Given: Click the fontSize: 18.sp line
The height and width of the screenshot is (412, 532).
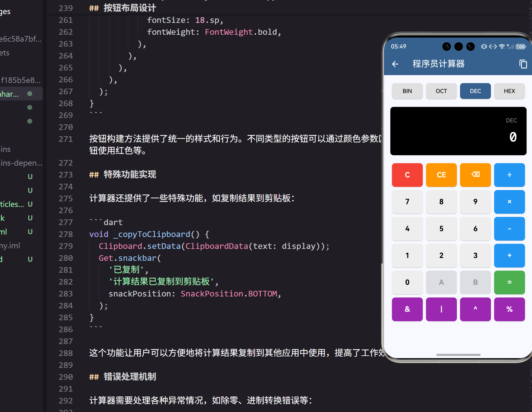Looking at the screenshot, I should pyautogui.click(x=185, y=20).
